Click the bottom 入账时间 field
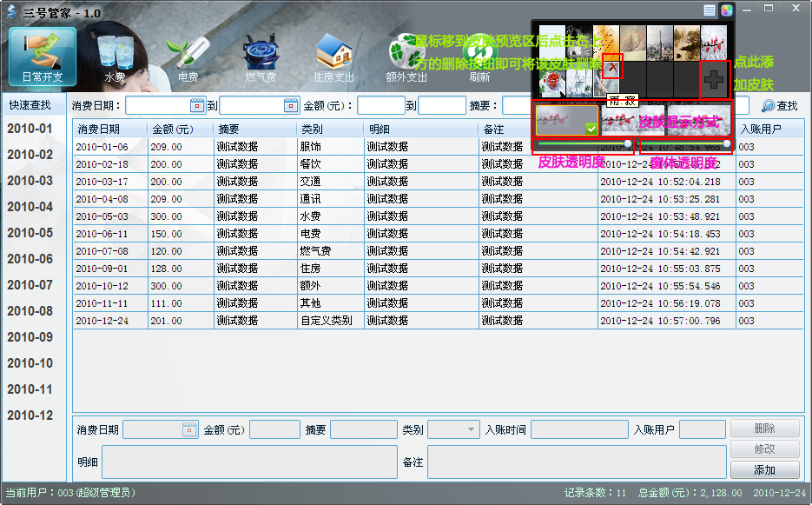Viewport: 812px width, 505px height. tap(579, 430)
